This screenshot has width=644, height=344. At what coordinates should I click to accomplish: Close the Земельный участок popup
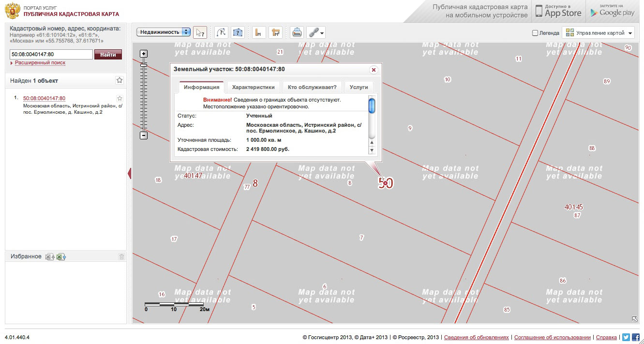click(x=374, y=70)
